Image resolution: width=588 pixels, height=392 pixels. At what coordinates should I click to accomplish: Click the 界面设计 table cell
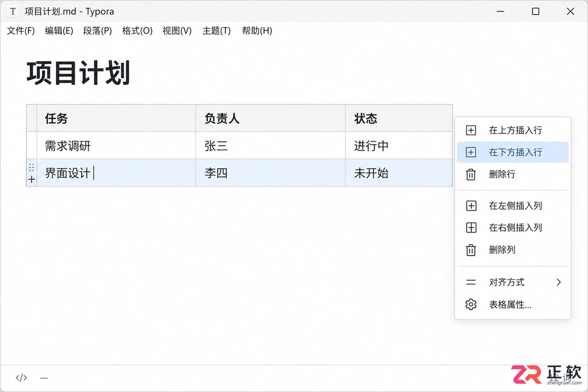[116, 173]
